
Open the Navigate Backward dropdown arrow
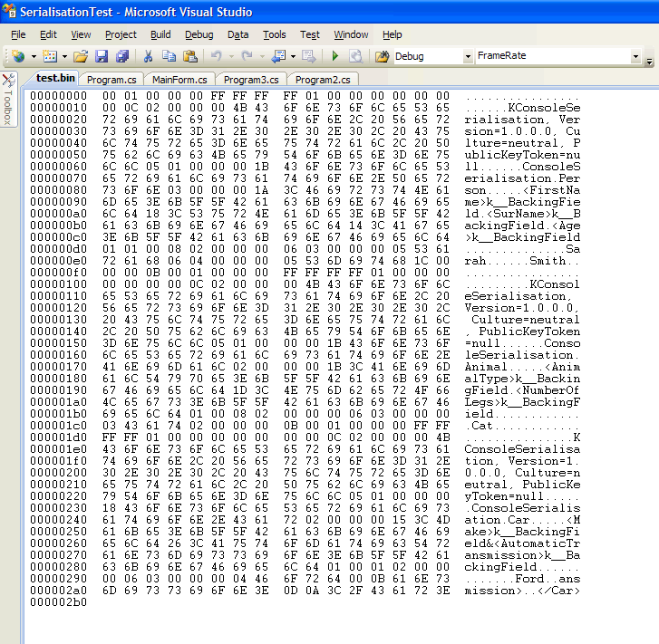[293, 56]
